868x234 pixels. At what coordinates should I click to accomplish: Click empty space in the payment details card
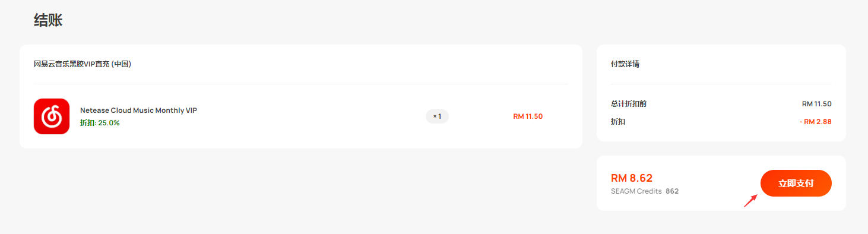pos(721,64)
